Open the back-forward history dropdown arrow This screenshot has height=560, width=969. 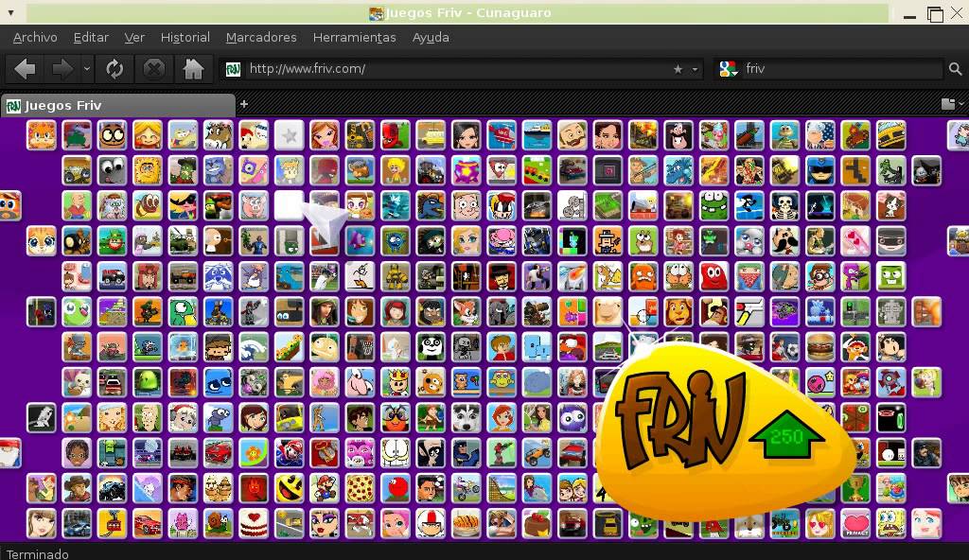click(x=87, y=69)
